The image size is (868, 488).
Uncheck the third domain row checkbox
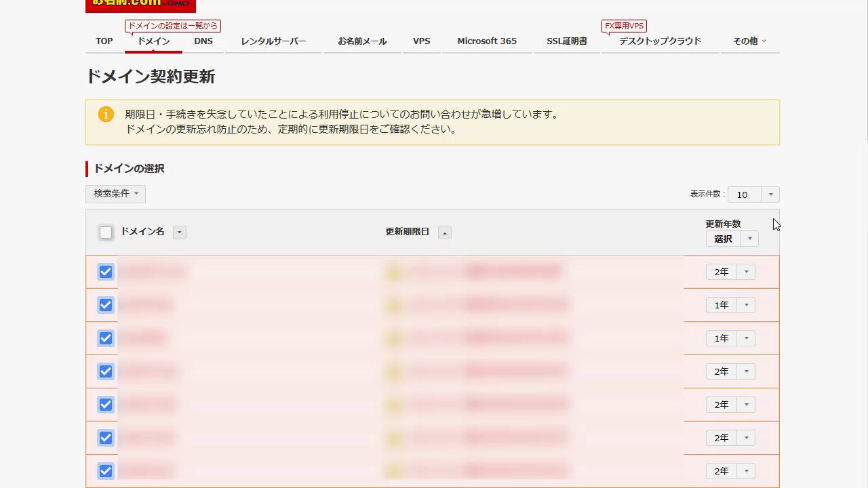(x=106, y=338)
